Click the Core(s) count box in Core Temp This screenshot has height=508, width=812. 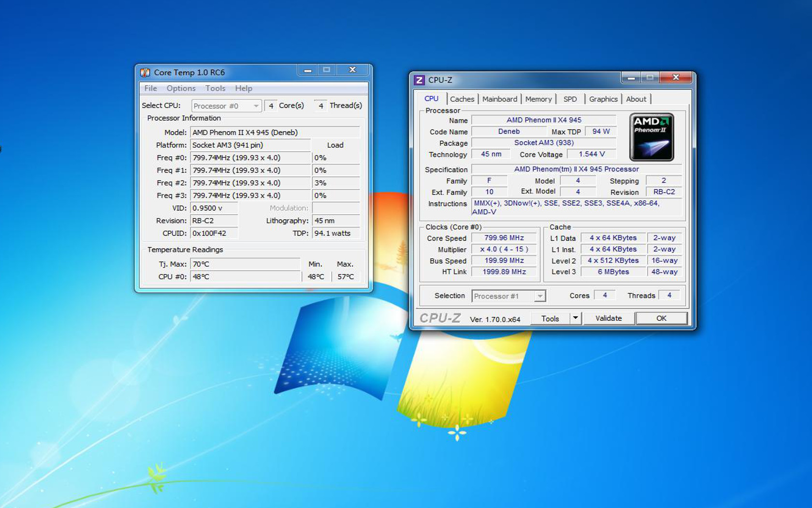coord(271,105)
